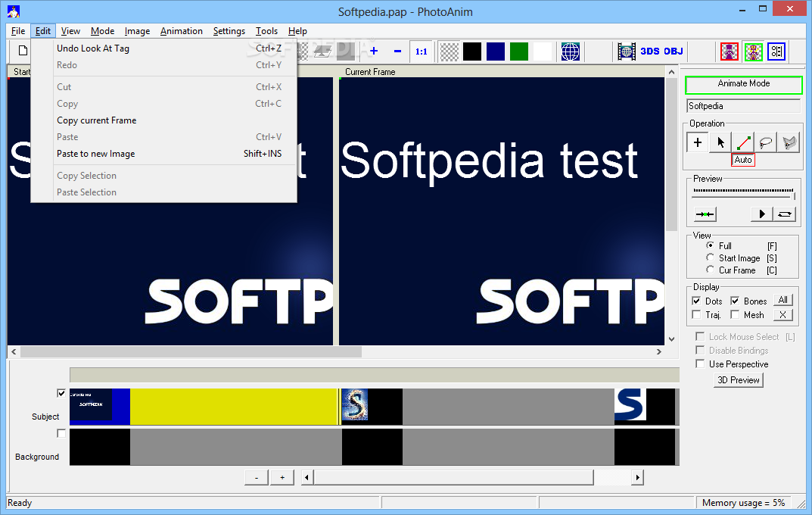Select the green-framed puppet mode icon
The image size is (812, 515).
point(754,51)
